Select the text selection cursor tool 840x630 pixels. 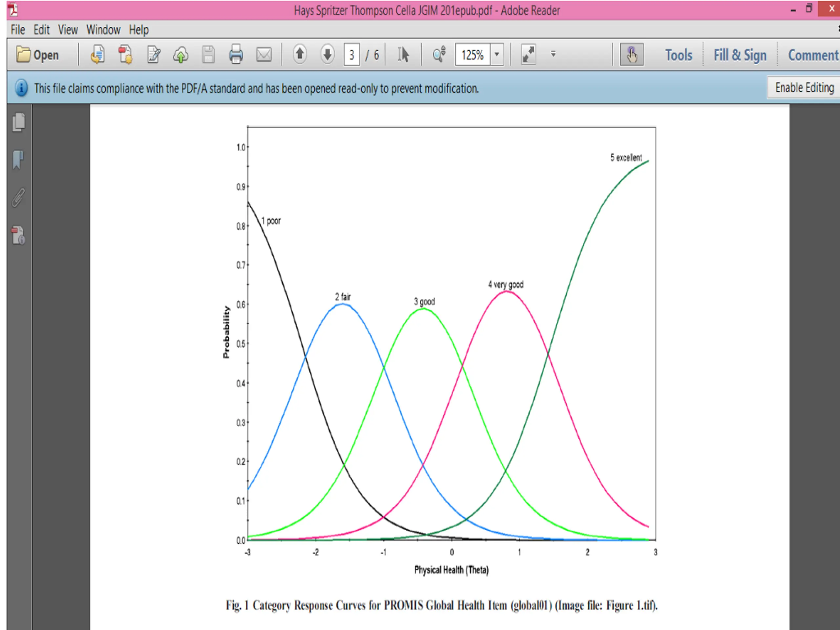[403, 55]
